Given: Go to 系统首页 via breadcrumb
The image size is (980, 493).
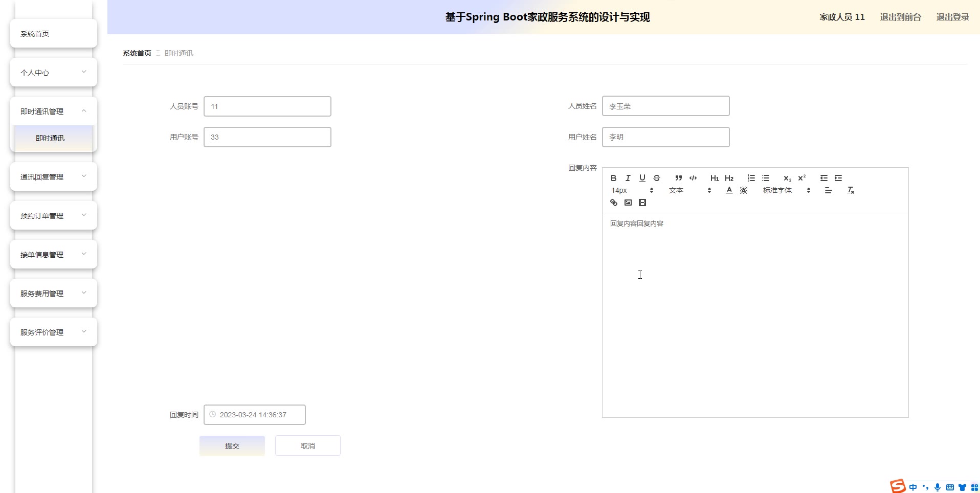Looking at the screenshot, I should (x=137, y=53).
